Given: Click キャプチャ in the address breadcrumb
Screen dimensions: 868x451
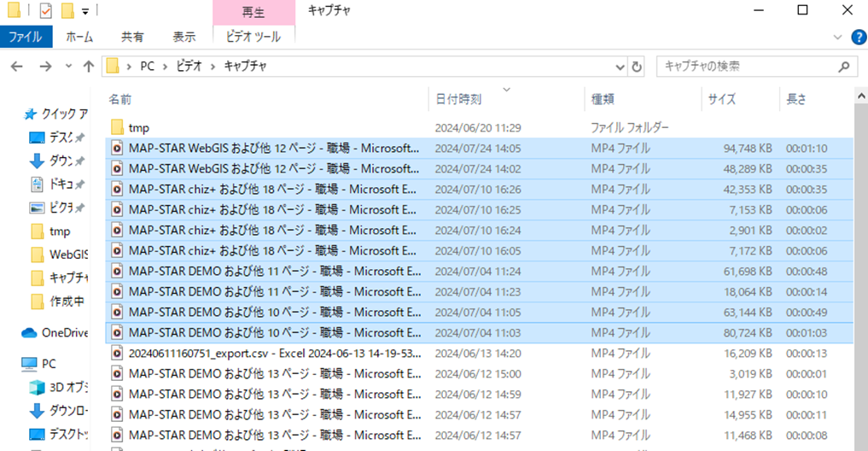Looking at the screenshot, I should [245, 67].
